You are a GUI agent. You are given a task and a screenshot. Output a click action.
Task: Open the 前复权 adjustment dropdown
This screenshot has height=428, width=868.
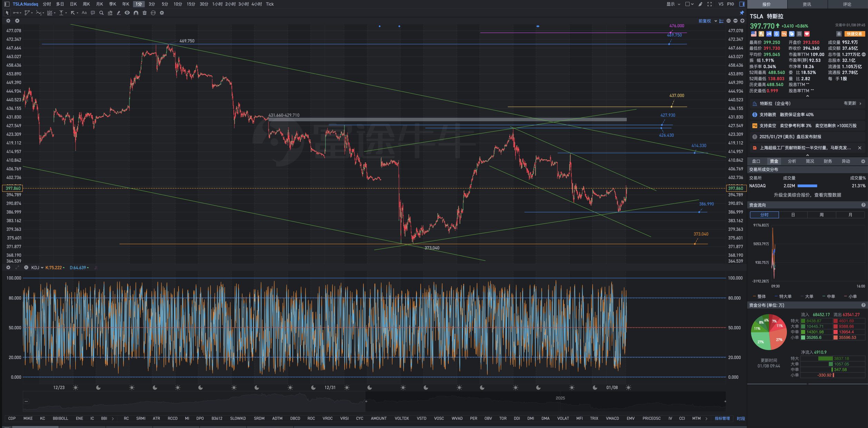pyautogui.click(x=708, y=21)
